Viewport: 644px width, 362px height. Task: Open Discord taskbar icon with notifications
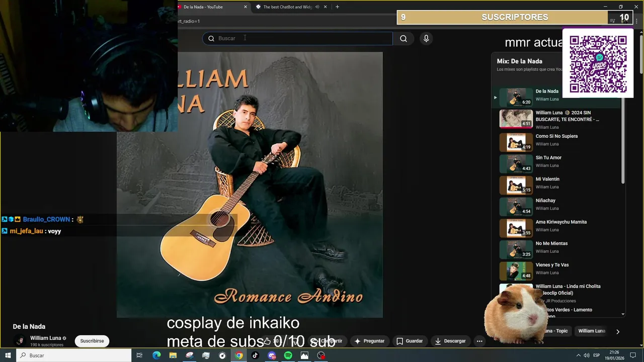tap(272, 355)
